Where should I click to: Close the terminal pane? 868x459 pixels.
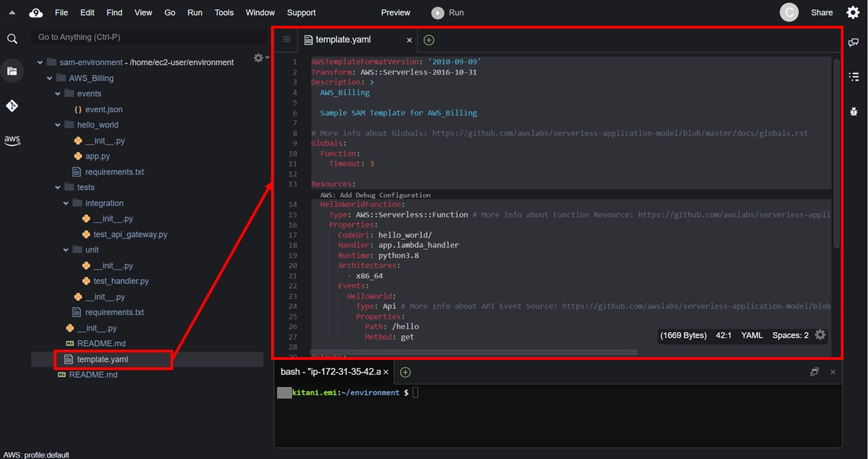click(x=833, y=371)
